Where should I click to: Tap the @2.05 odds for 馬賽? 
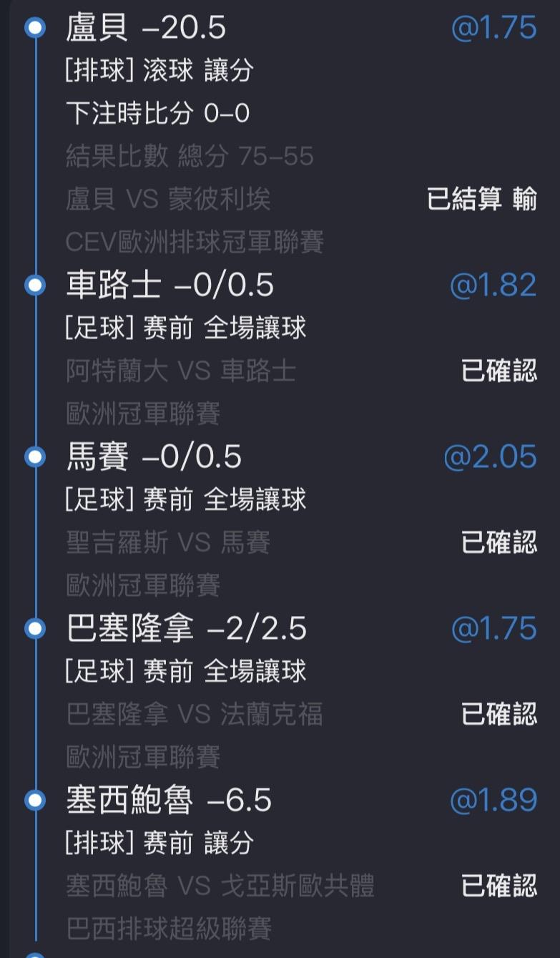[490, 456]
